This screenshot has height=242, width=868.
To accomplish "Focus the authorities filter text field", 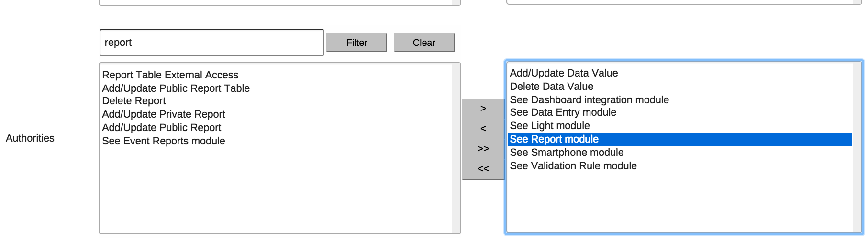I will 211,43.
